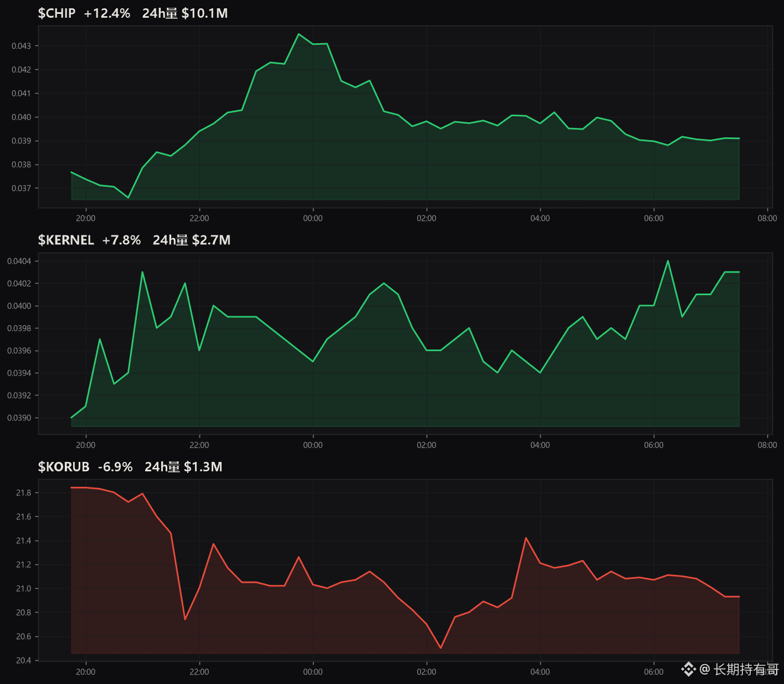Pick the 0.040 y-axis label

[x=21, y=117]
